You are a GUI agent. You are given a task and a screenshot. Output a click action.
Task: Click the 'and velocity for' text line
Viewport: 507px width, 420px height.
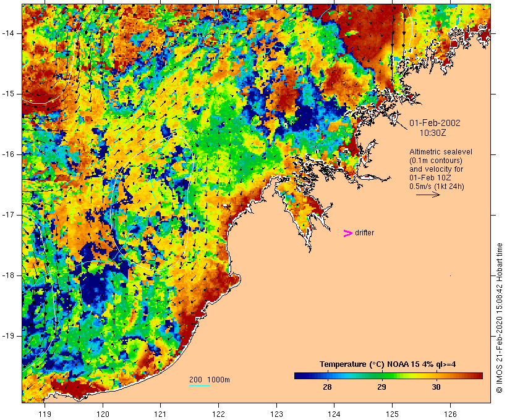coord(436,169)
